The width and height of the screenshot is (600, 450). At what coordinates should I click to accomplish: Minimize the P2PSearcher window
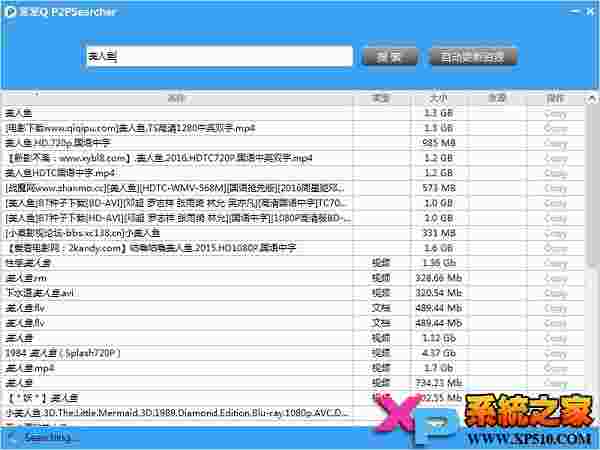point(575,11)
